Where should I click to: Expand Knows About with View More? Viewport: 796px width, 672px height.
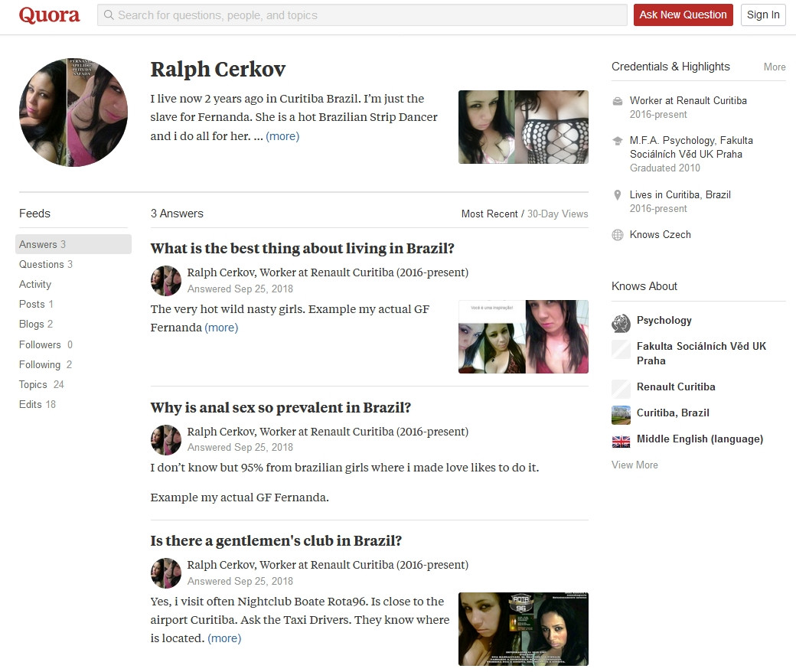click(x=635, y=465)
